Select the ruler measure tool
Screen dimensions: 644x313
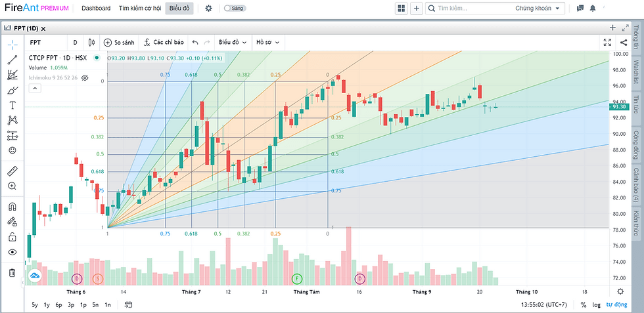pyautogui.click(x=12, y=171)
